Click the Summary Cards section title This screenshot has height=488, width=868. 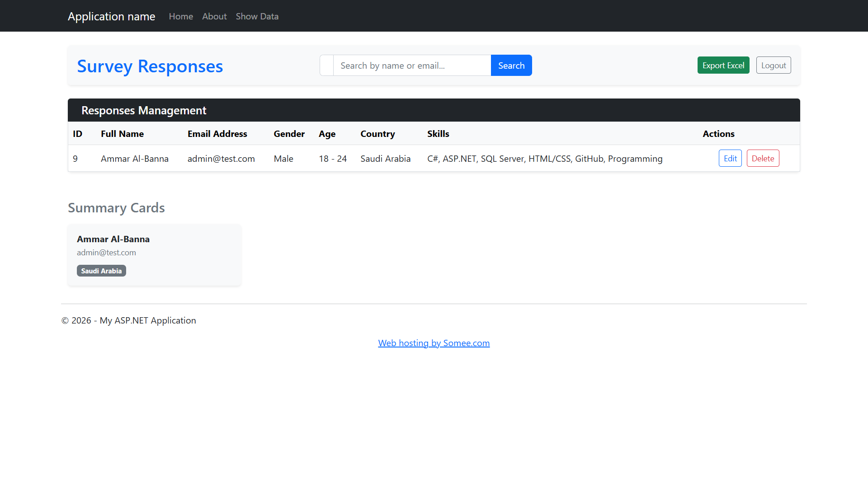click(116, 208)
